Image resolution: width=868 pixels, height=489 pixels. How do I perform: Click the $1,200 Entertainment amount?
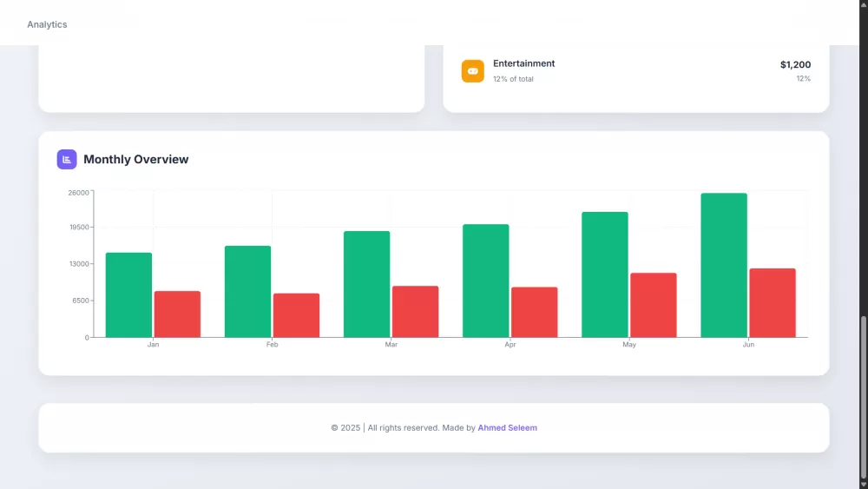click(x=795, y=64)
